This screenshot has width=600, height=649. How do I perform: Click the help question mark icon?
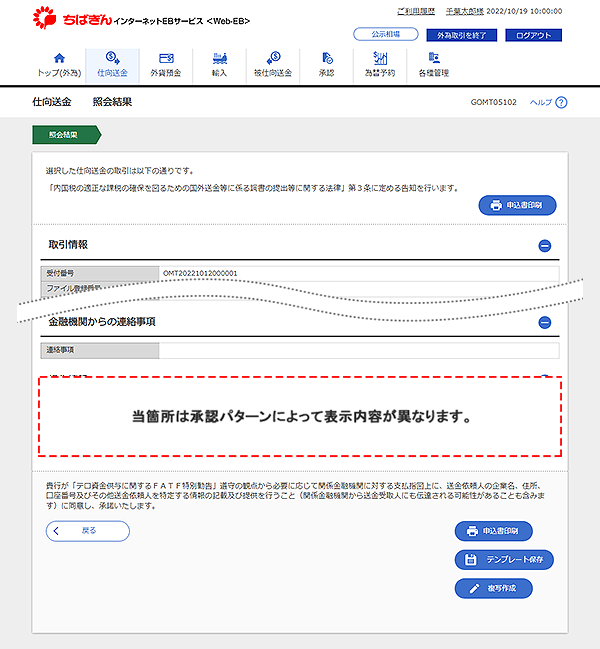pyautogui.click(x=561, y=102)
